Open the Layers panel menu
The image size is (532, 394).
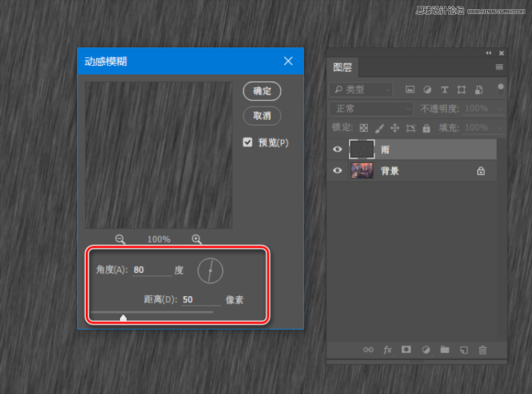[499, 67]
